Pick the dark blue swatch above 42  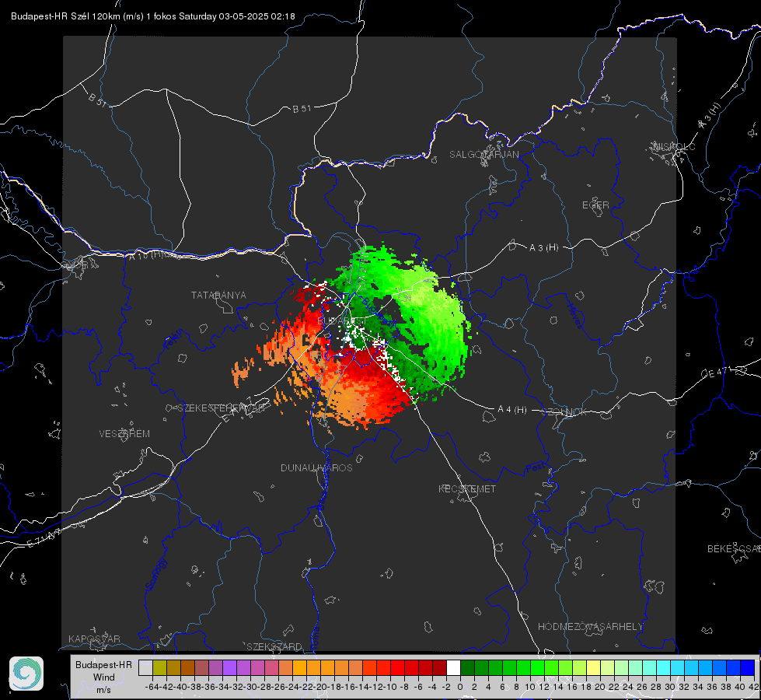point(748,667)
